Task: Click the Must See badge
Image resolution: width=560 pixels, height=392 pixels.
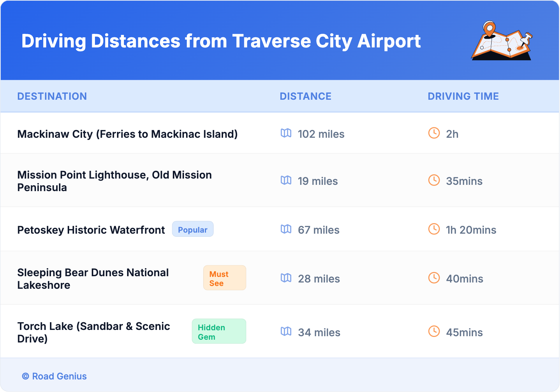Action: pos(224,278)
